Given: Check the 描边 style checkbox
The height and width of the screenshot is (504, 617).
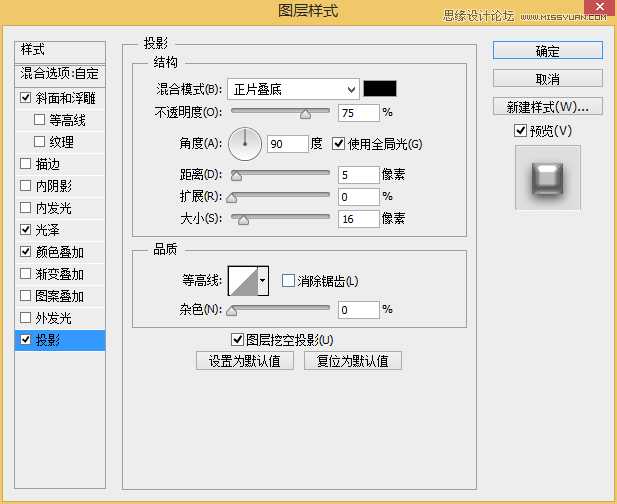Looking at the screenshot, I should [x=26, y=163].
